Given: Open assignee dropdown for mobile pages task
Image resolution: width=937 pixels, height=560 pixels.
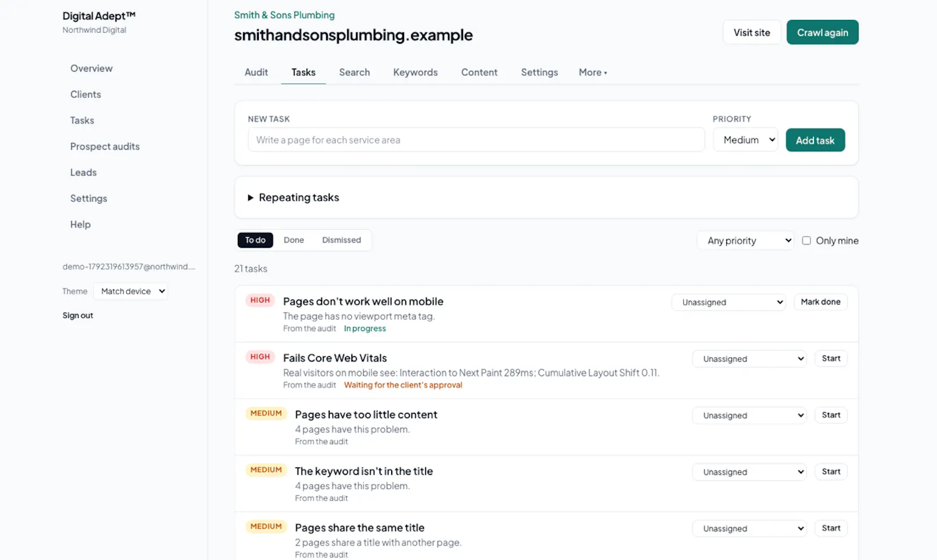Looking at the screenshot, I should pyautogui.click(x=729, y=303).
